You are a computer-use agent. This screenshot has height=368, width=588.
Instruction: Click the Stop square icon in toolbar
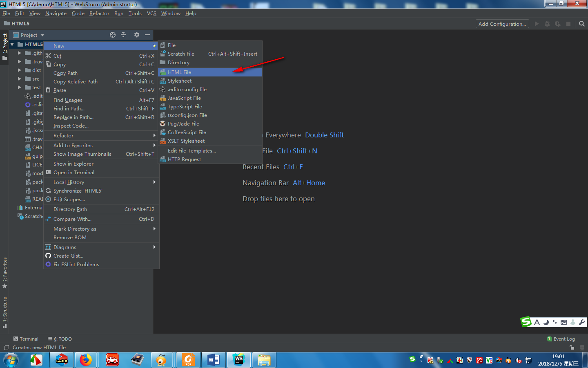point(568,24)
